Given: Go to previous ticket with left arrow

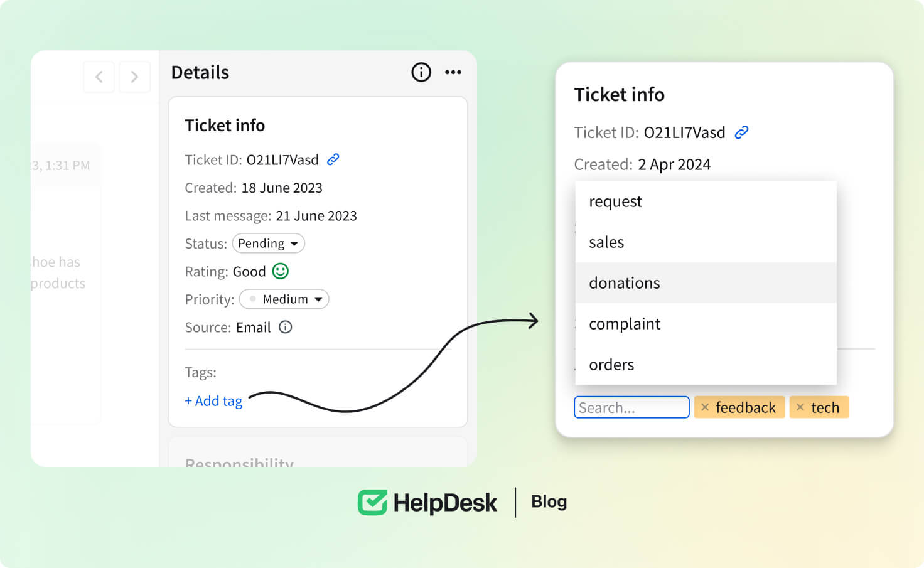Looking at the screenshot, I should click(x=99, y=77).
